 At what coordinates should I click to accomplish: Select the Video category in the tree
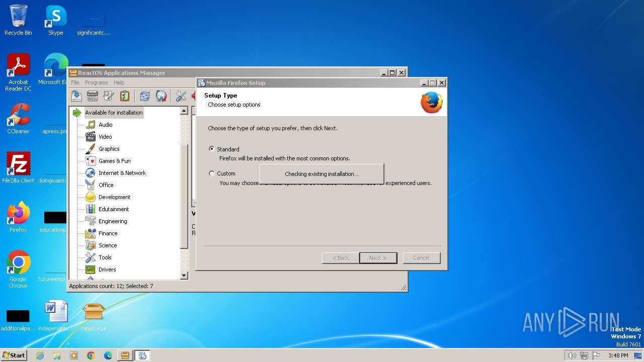(105, 137)
